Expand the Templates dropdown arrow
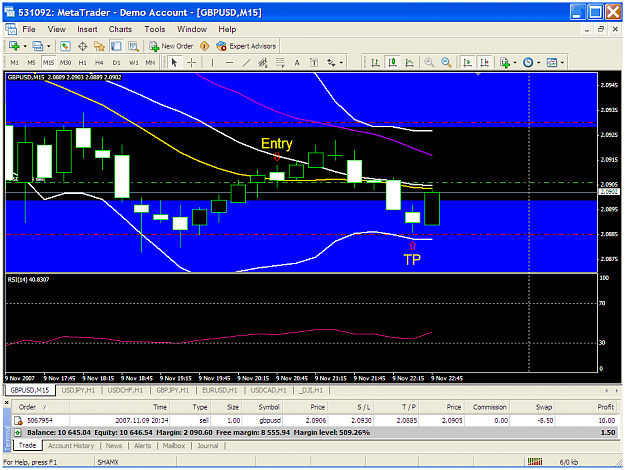This screenshot has width=625, height=470. click(x=562, y=63)
